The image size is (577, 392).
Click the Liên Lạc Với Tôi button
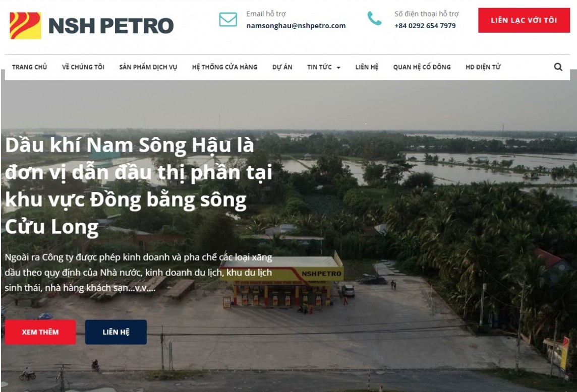[524, 20]
